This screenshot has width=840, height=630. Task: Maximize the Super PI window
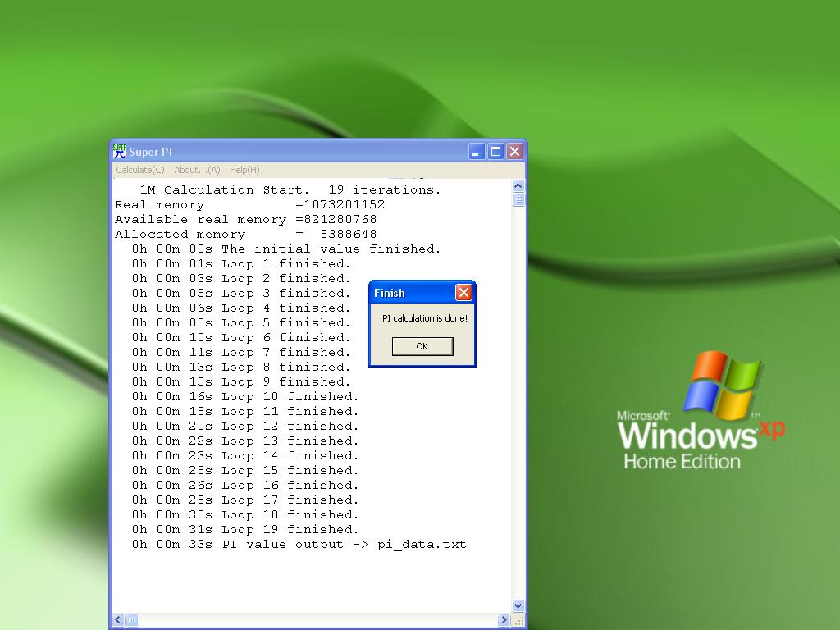pyautogui.click(x=495, y=152)
